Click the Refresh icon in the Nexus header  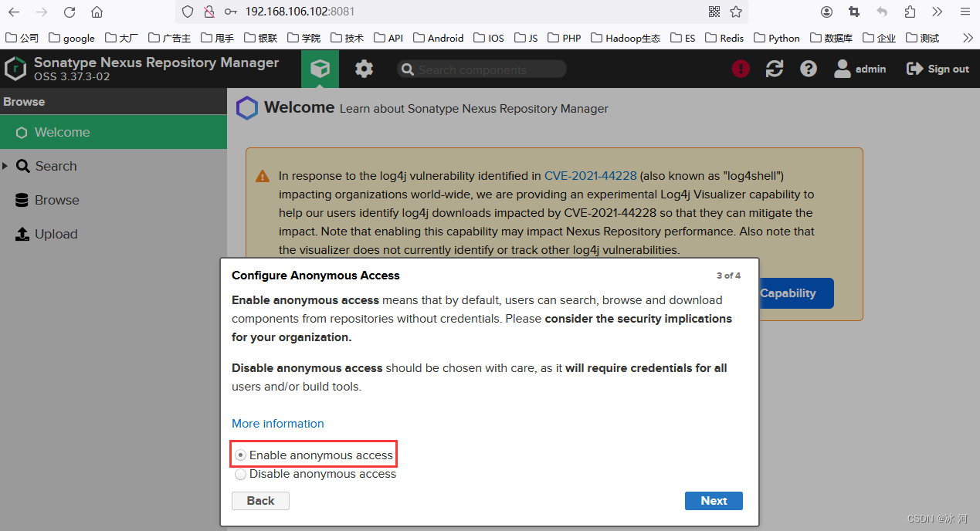tap(775, 69)
